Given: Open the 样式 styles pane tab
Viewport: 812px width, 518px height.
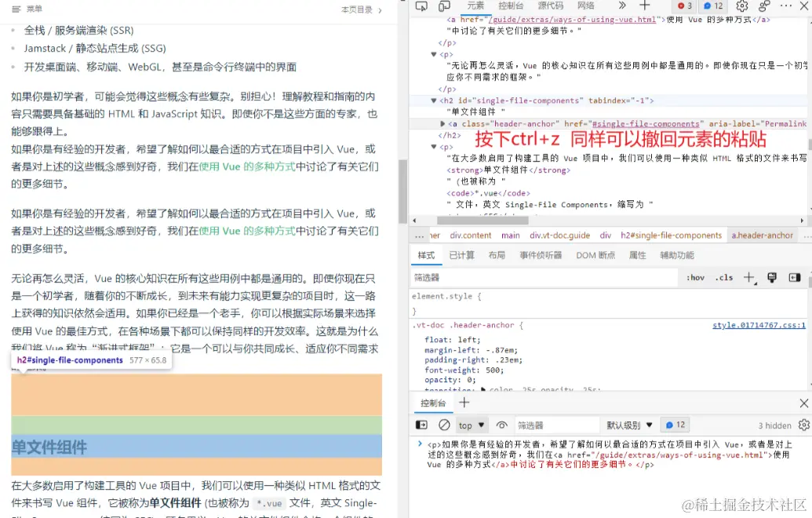Looking at the screenshot, I should (426, 255).
